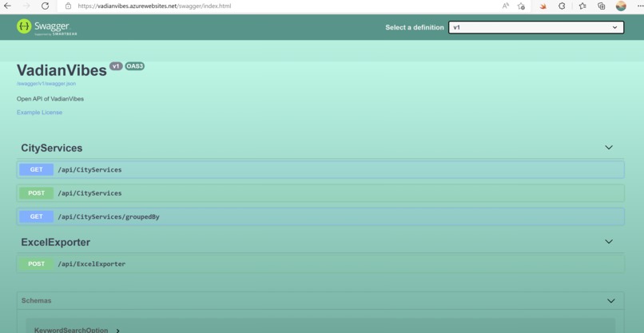Click the Schemas heading text
Screen dimensions: 644x333
(36, 300)
